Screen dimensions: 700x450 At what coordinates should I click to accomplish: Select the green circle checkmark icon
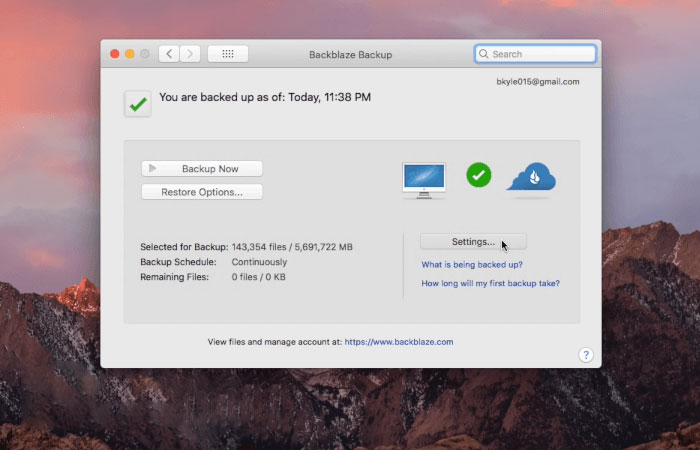[479, 175]
